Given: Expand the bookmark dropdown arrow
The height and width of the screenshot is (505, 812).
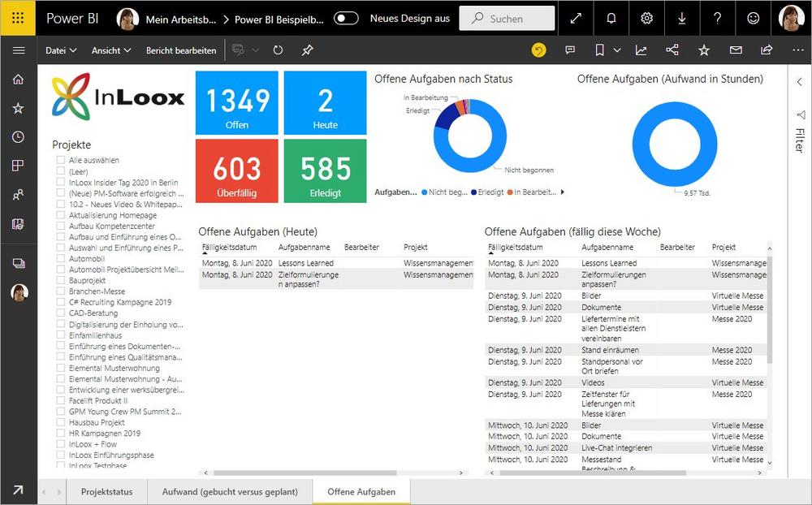Looking at the screenshot, I should click(x=617, y=50).
